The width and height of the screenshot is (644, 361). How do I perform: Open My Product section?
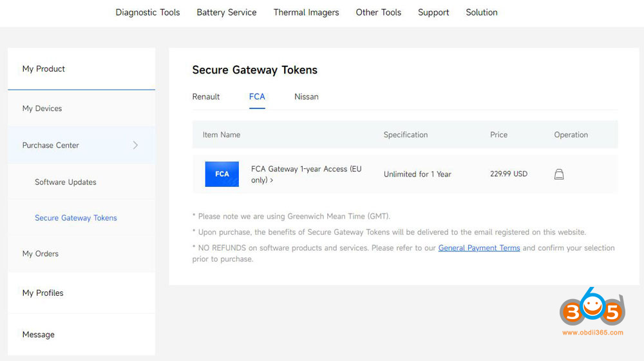(81, 69)
